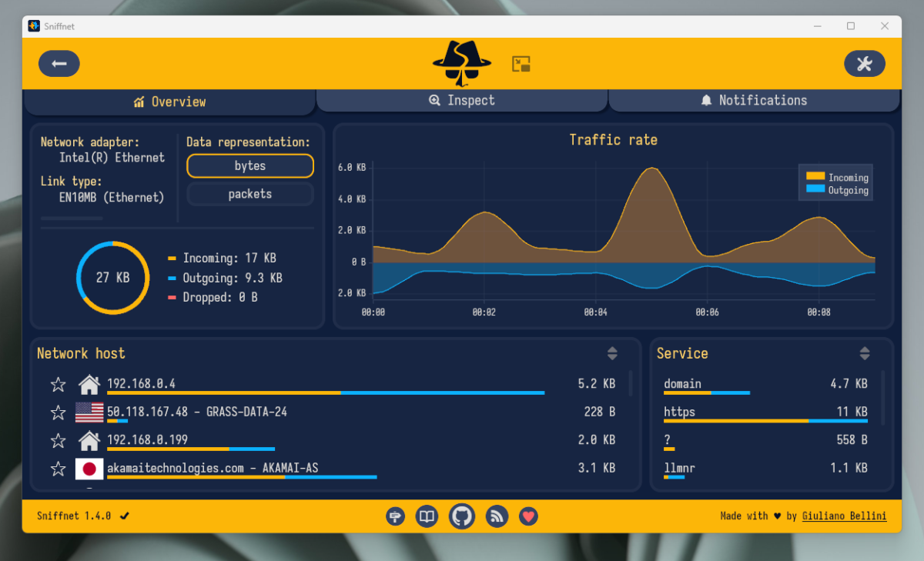Select the https service row
Image resolution: width=924 pixels, height=561 pixels.
coord(766,412)
